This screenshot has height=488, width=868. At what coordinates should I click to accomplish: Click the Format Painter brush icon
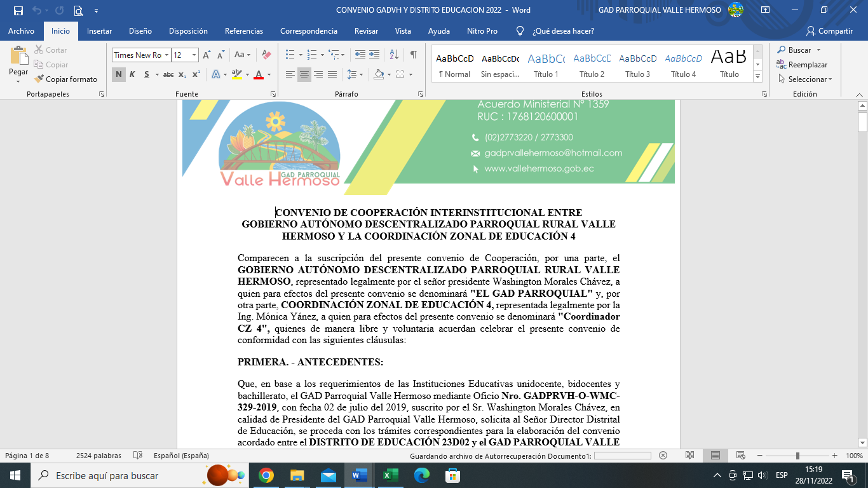coord(39,79)
